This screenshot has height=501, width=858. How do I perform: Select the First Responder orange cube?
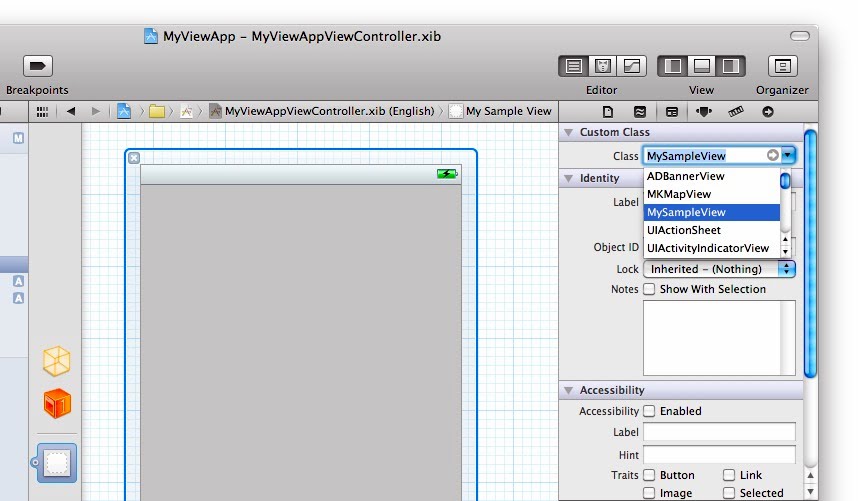point(57,404)
